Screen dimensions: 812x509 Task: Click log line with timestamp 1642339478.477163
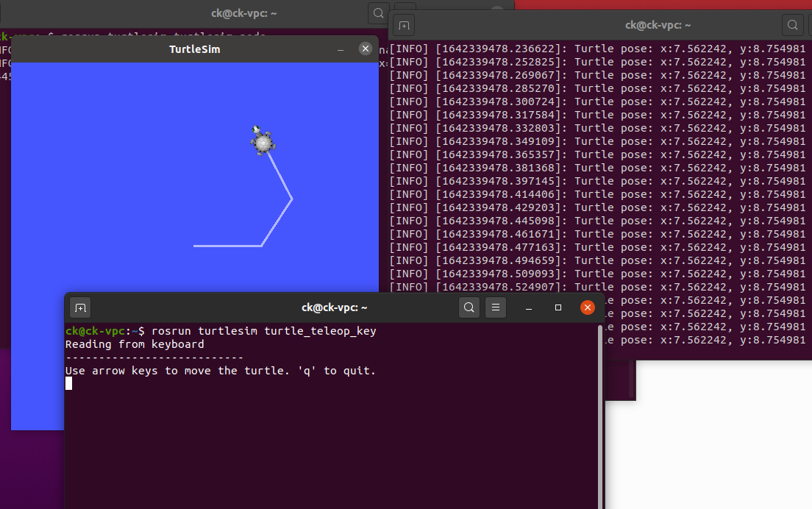tap(598, 247)
